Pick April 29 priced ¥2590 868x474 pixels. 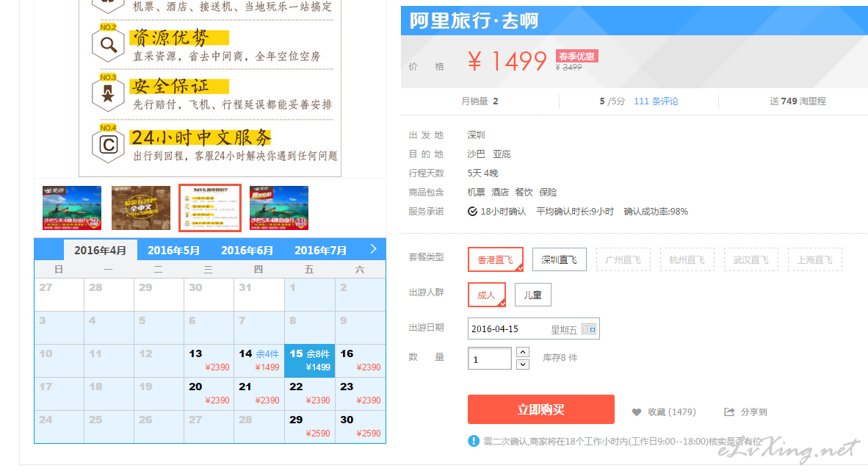[309, 427]
